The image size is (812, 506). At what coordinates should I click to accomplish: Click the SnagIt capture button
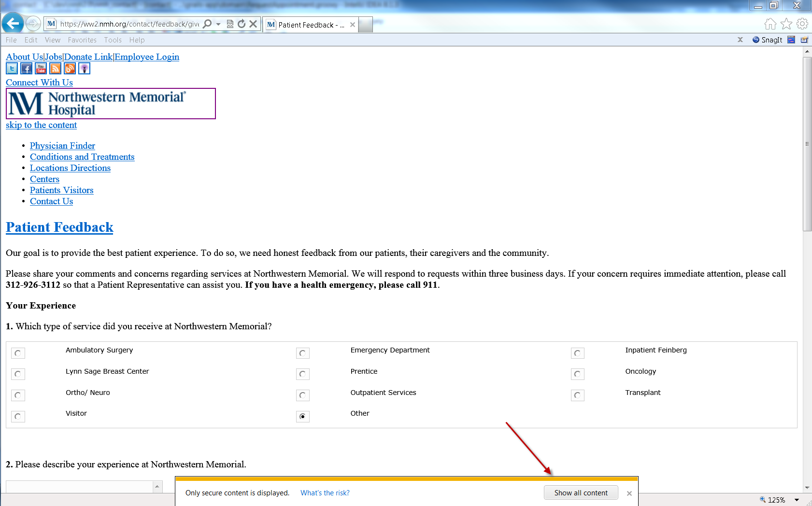(x=767, y=40)
